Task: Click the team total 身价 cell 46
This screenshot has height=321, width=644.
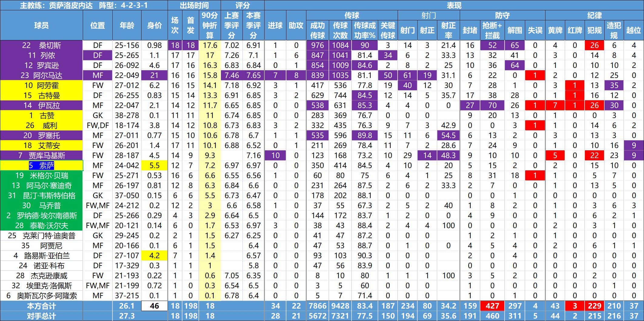Action: (155, 306)
